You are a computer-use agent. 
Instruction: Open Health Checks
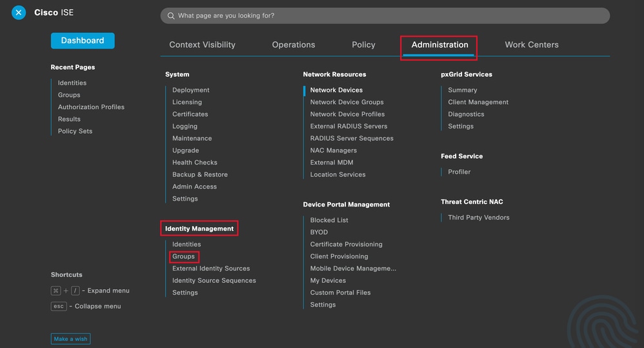click(x=195, y=162)
